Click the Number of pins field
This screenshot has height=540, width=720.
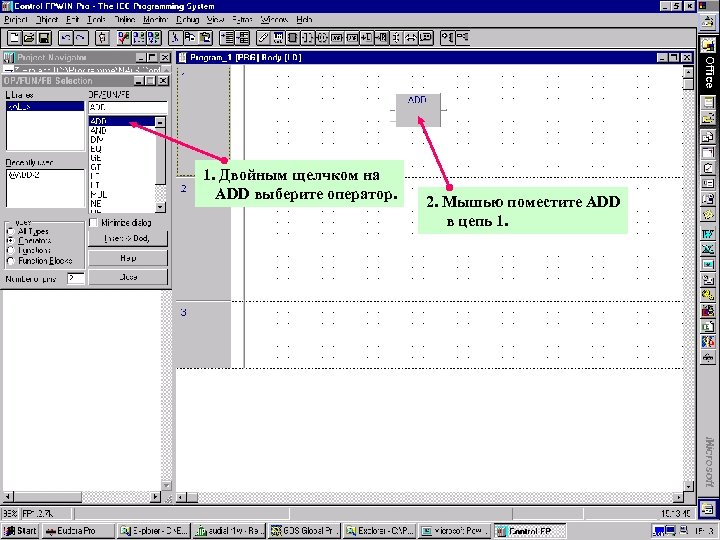tap(76, 278)
